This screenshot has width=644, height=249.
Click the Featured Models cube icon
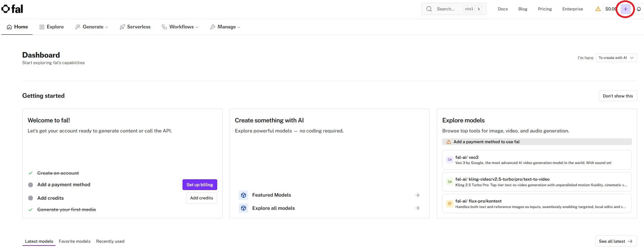pos(244,195)
